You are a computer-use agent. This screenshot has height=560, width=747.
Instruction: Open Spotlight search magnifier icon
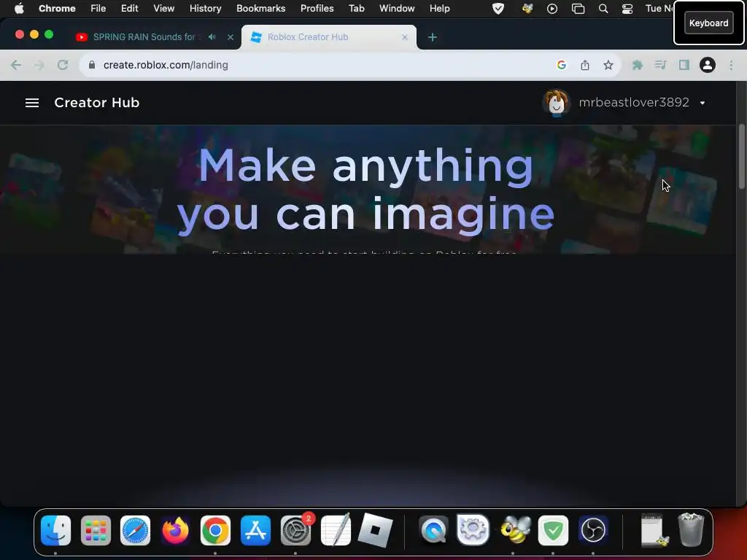tap(603, 9)
